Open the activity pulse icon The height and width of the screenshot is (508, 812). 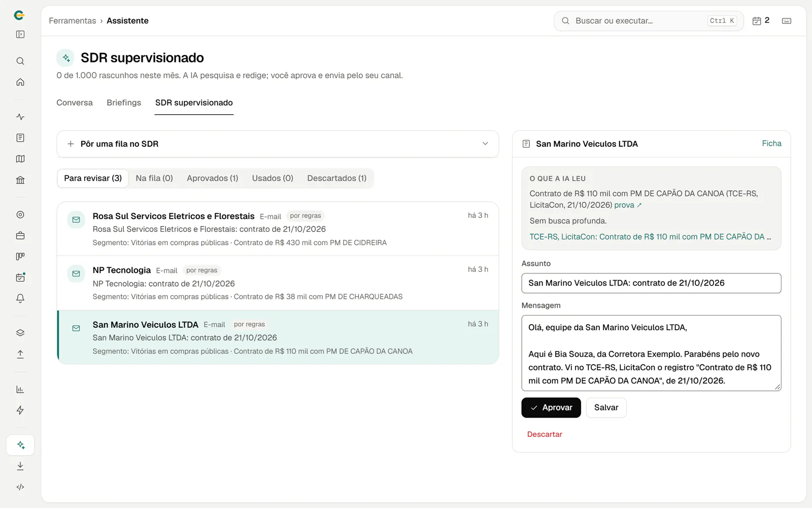point(20,117)
